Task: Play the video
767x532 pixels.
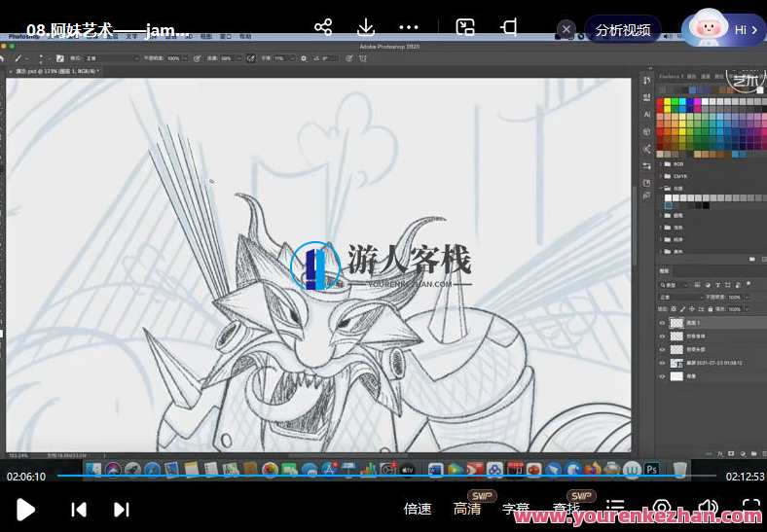Action: (x=25, y=510)
